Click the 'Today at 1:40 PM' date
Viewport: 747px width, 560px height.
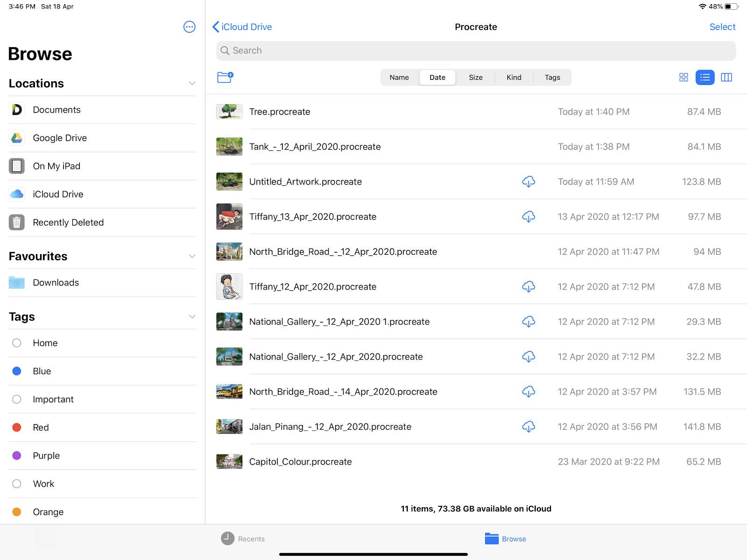[x=593, y=112]
